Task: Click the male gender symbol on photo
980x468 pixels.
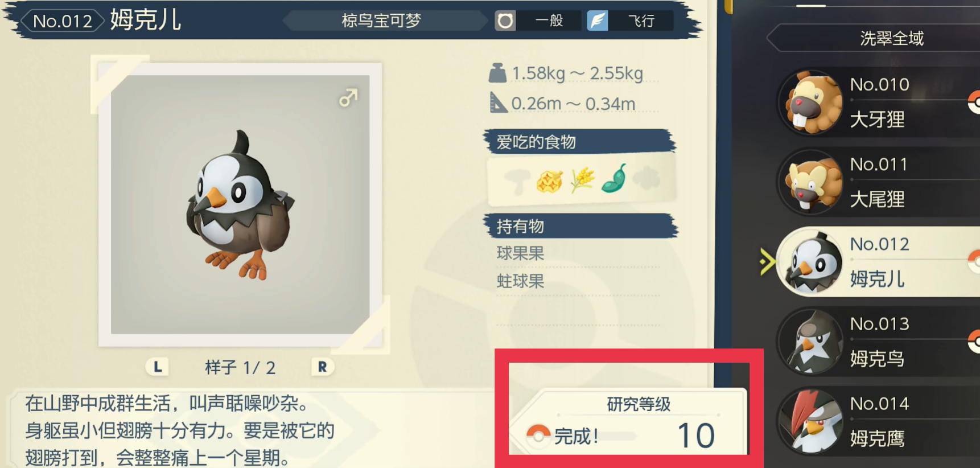Action: 348,97
